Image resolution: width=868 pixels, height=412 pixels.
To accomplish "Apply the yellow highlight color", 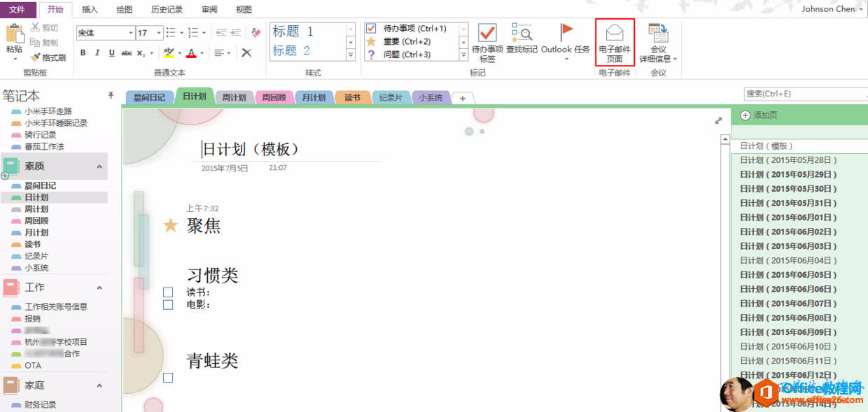I will coord(169,52).
